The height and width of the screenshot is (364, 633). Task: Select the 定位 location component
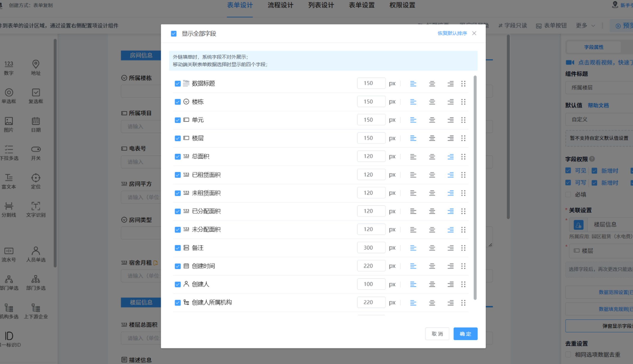[36, 182]
